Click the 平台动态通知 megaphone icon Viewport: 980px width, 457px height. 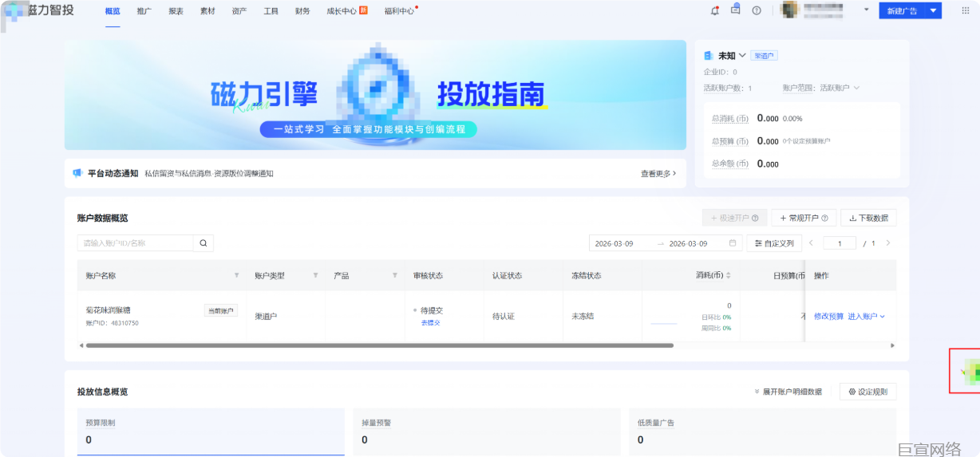click(x=77, y=173)
